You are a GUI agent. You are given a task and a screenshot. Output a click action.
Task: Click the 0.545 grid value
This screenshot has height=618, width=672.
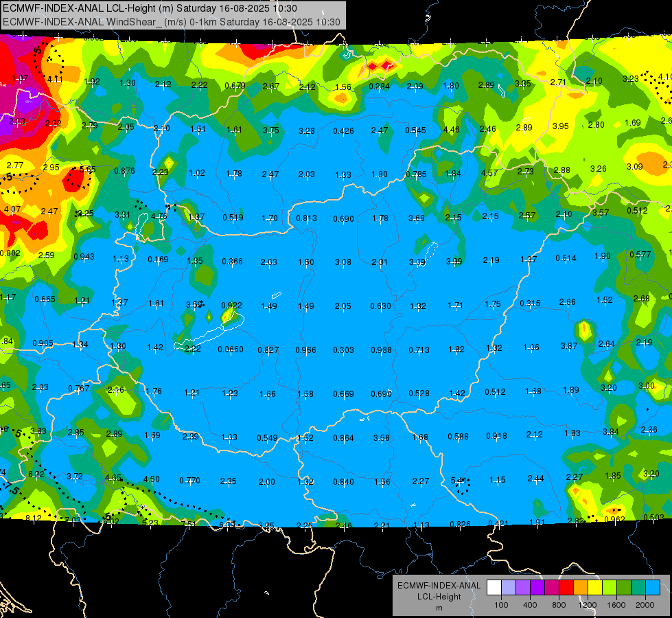(x=416, y=130)
